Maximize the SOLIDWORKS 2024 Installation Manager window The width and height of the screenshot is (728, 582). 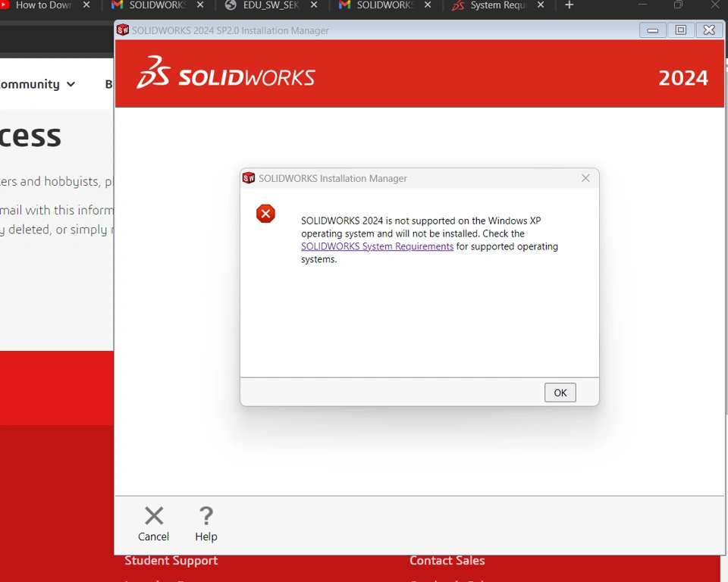681,30
